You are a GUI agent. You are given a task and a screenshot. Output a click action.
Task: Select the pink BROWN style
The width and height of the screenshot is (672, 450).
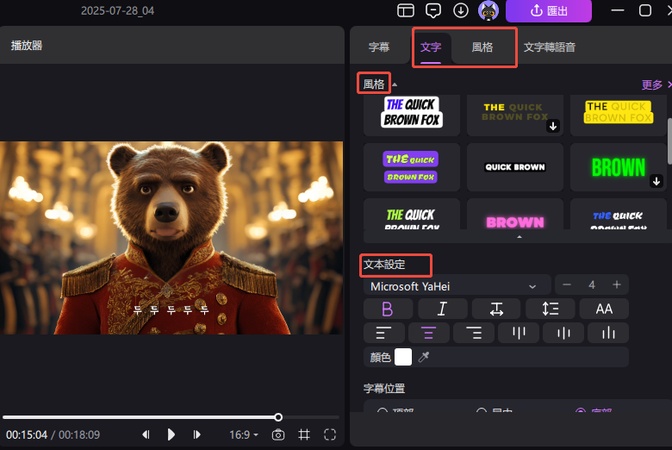tap(515, 214)
